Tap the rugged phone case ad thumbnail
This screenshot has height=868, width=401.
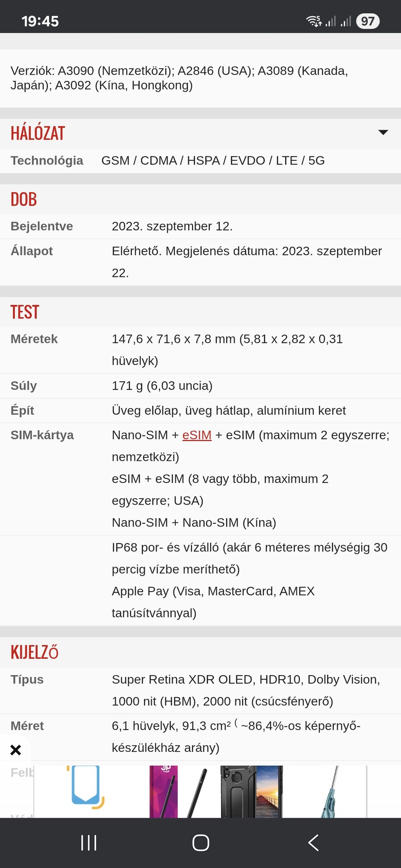coord(252,791)
